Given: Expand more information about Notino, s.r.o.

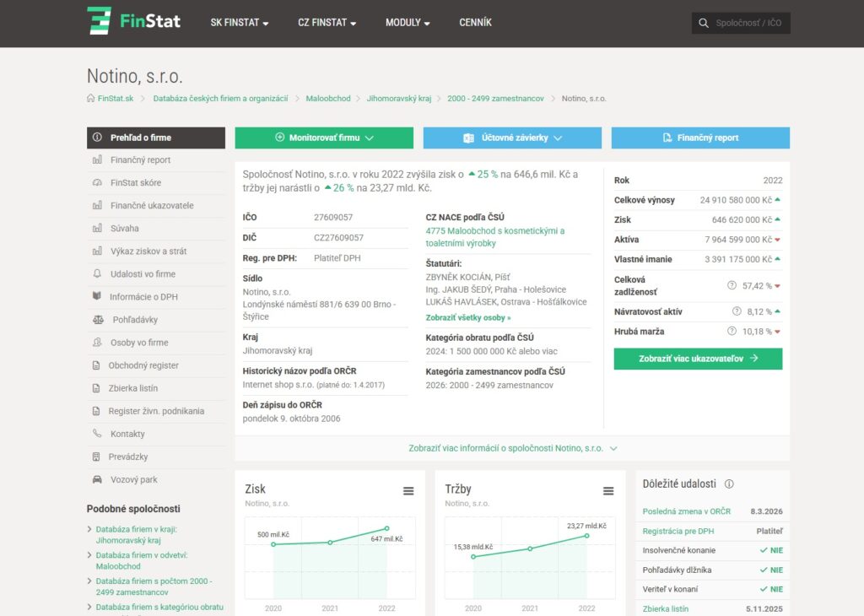Looking at the screenshot, I should (512, 448).
